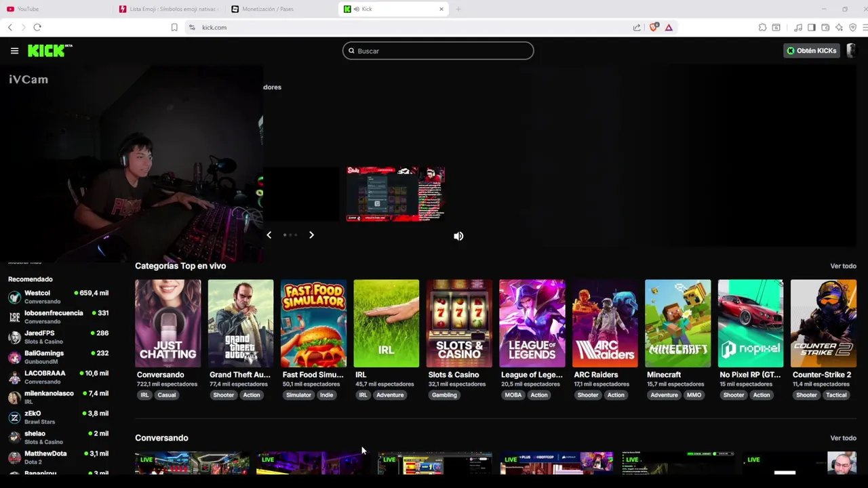Image resolution: width=868 pixels, height=488 pixels.
Task: Open browser extensions puzzle icon
Action: click(762, 27)
